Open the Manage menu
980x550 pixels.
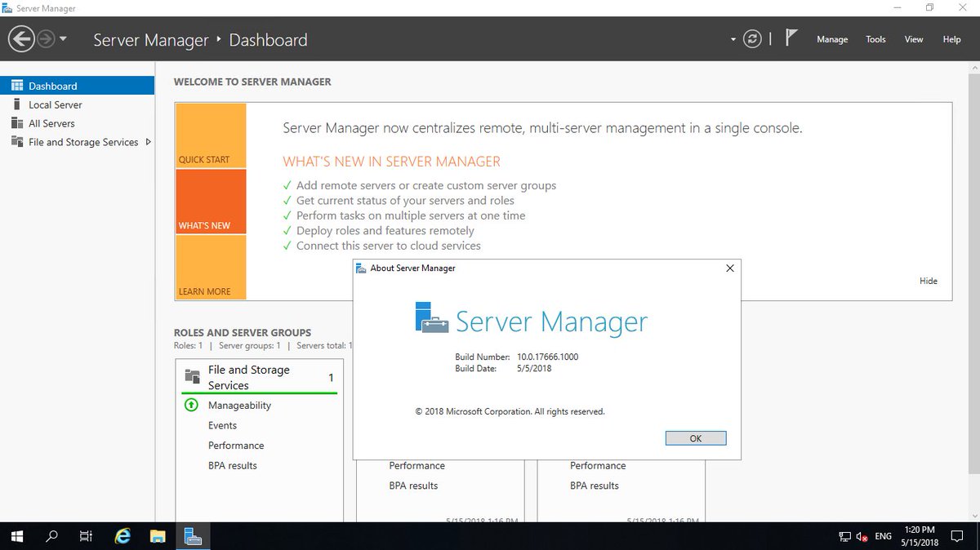tap(832, 39)
